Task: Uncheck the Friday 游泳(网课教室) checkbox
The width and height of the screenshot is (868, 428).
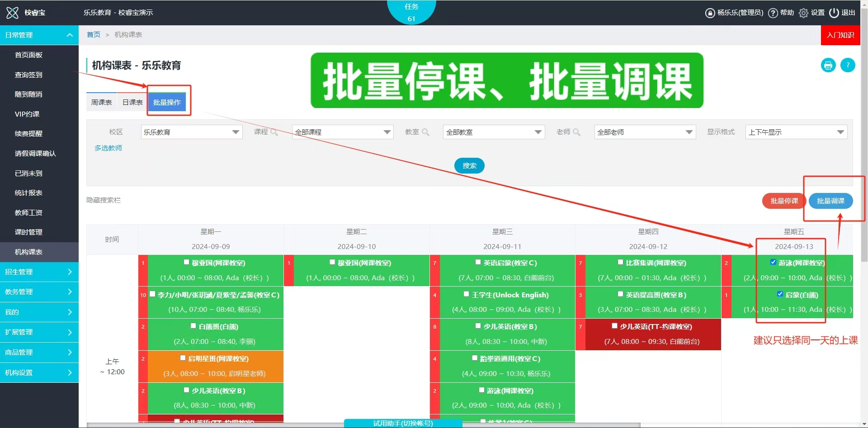Action: (773, 262)
